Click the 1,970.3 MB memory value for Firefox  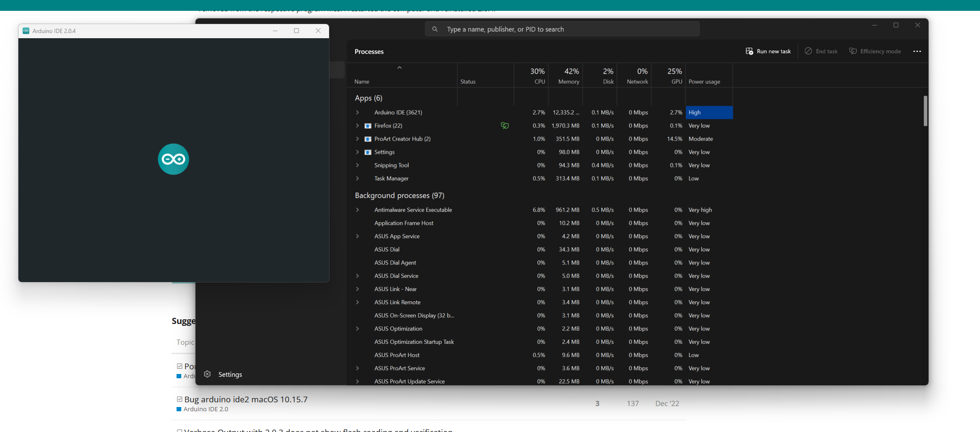click(565, 126)
